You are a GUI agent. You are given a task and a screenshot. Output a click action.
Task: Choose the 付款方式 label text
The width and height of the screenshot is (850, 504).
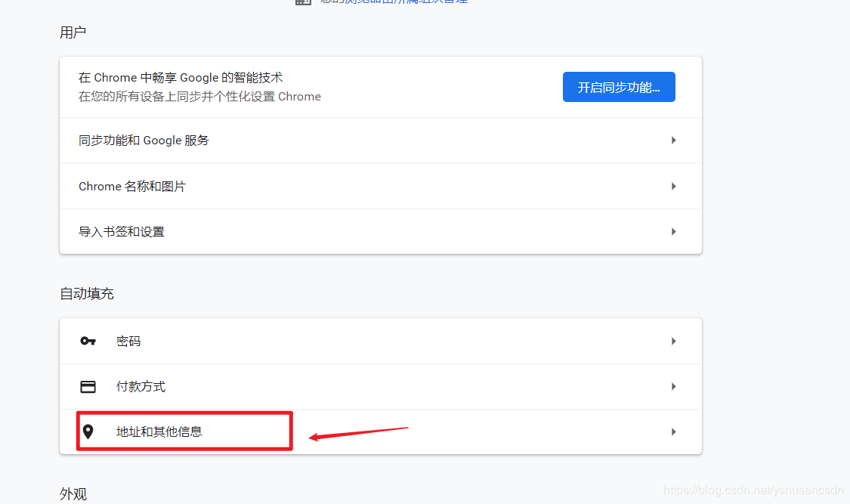pyautogui.click(x=141, y=387)
